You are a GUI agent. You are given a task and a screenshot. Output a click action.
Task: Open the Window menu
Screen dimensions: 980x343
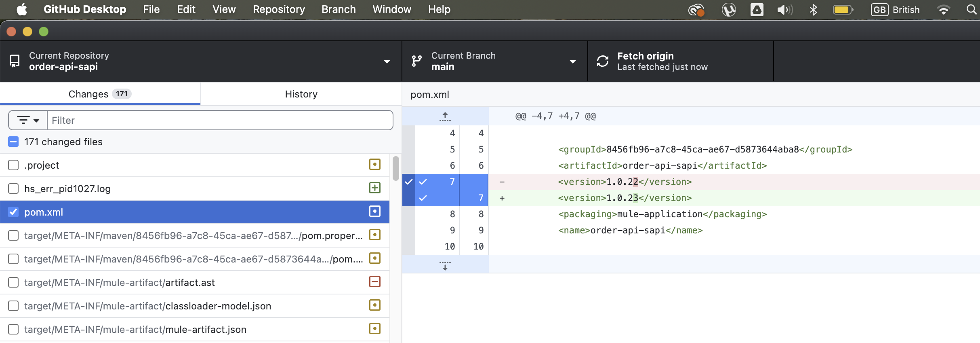coord(392,9)
